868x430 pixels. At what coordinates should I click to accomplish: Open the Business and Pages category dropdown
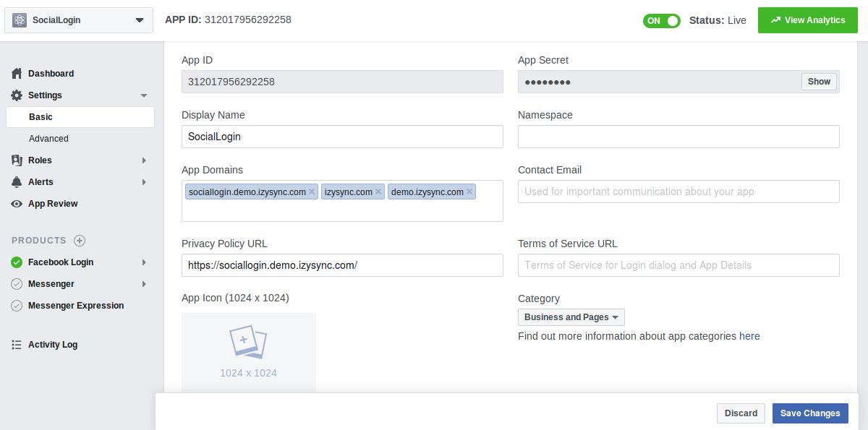[571, 317]
